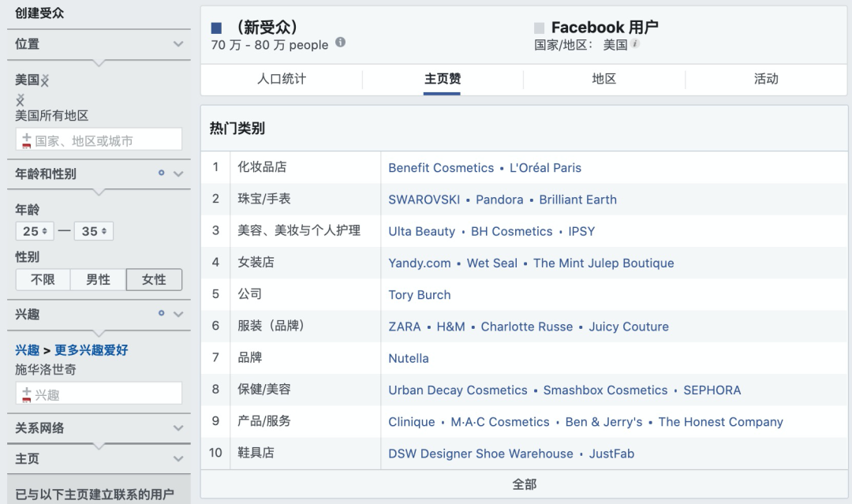Click the info icon beside audience size
The width and height of the screenshot is (852, 504).
(340, 43)
